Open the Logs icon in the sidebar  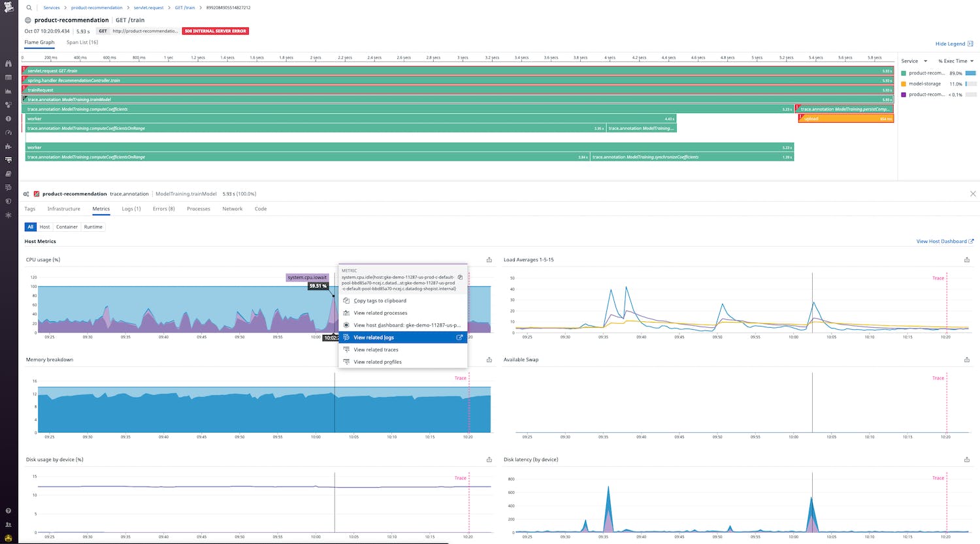(8, 174)
